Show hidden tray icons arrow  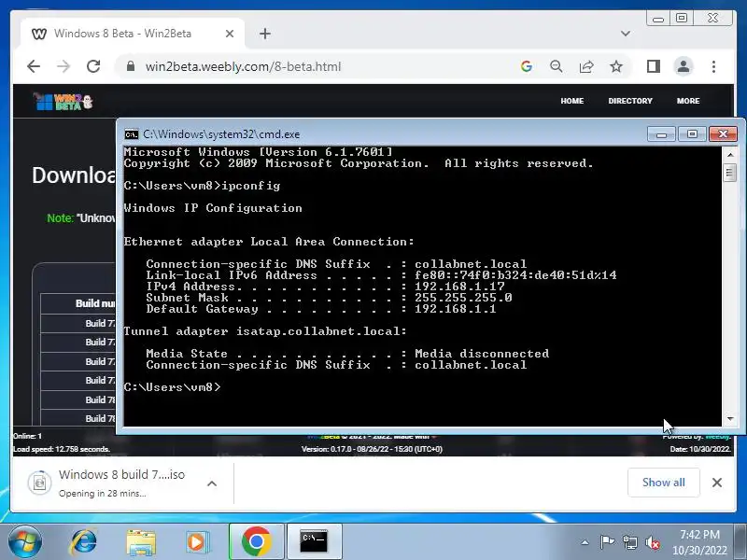pos(585,542)
